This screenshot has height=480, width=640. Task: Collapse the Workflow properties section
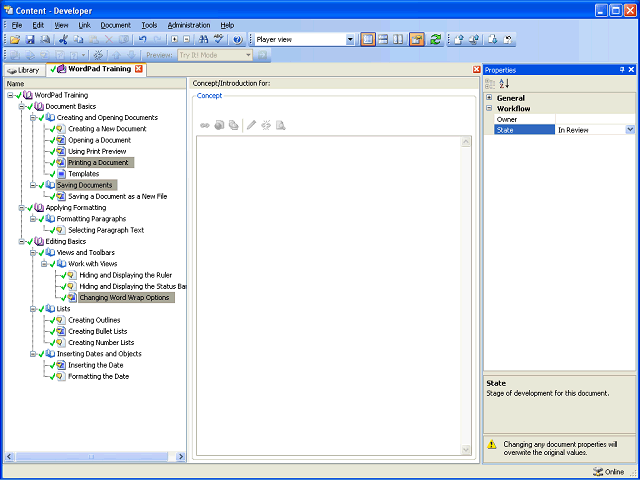489,108
